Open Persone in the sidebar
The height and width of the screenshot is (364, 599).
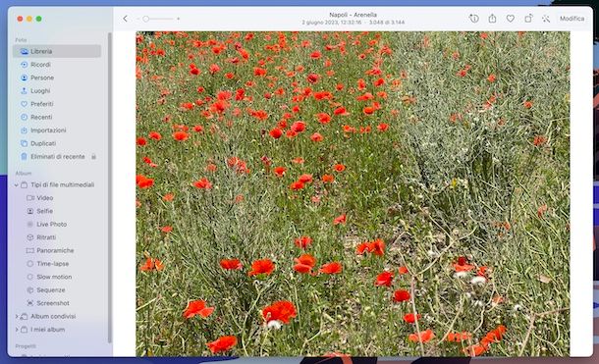coord(57,78)
